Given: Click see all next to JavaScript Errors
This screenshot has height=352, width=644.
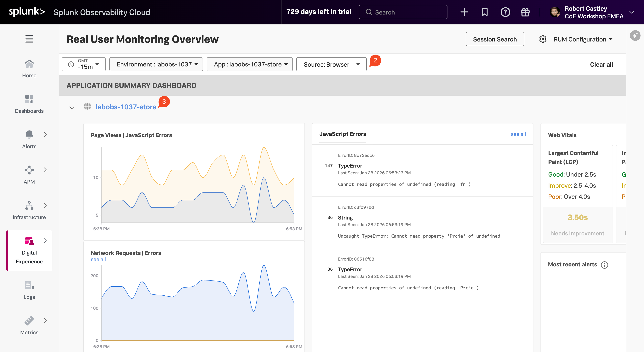Looking at the screenshot, I should [518, 134].
